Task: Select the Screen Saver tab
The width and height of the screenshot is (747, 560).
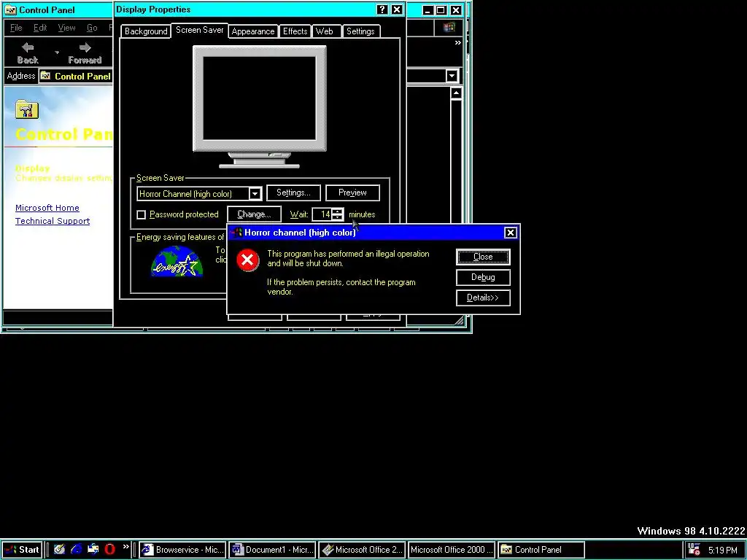Action: [200, 30]
